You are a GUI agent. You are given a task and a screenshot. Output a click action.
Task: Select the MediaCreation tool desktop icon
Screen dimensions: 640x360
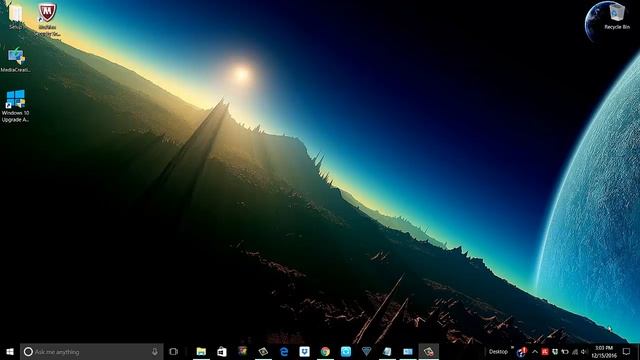(x=16, y=60)
